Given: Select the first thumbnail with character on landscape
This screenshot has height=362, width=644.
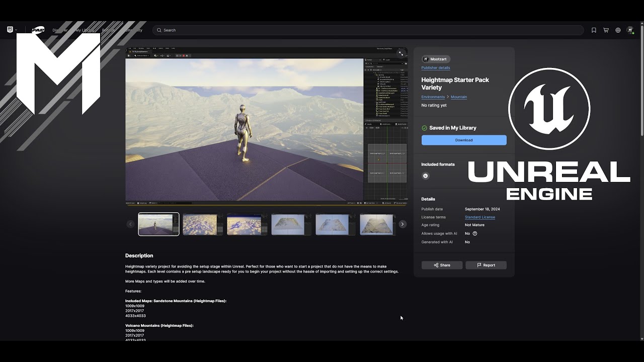Looking at the screenshot, I should tap(158, 224).
